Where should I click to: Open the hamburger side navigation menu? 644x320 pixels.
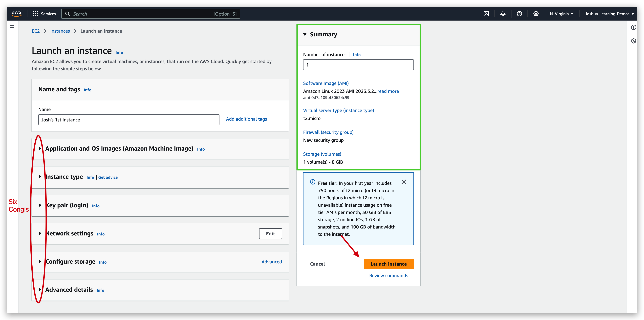click(12, 27)
